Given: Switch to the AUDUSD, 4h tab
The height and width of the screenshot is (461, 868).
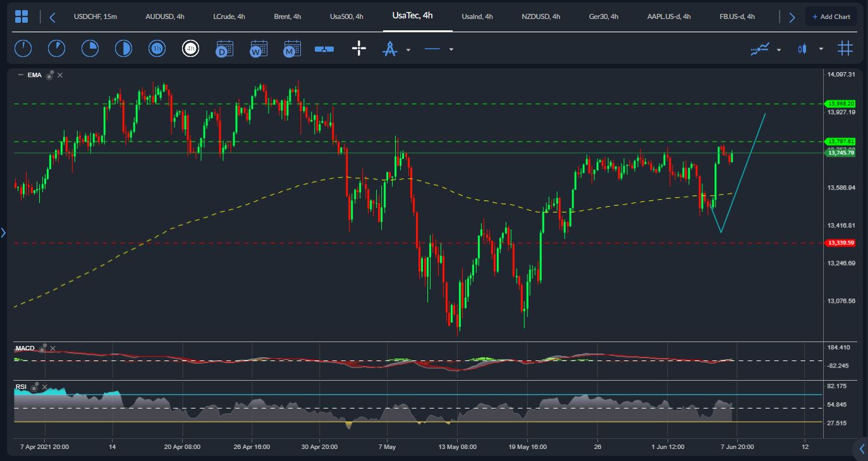Looking at the screenshot, I should [x=164, y=16].
